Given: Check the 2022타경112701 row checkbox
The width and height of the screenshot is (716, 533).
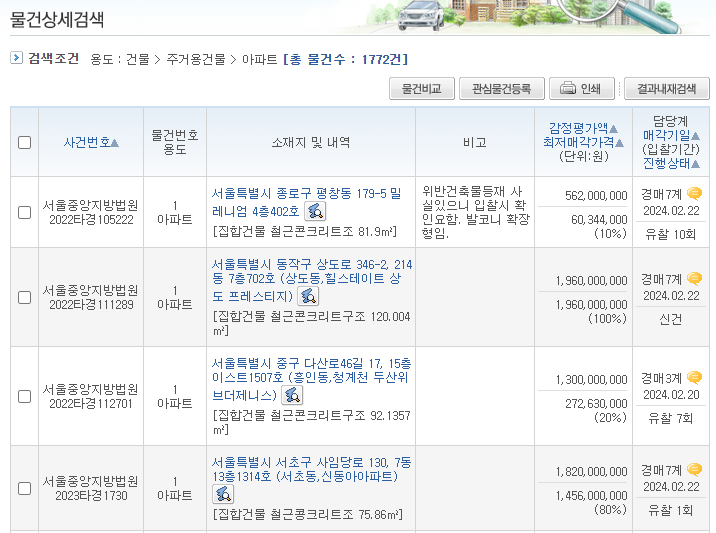Looking at the screenshot, I should click(24, 396).
